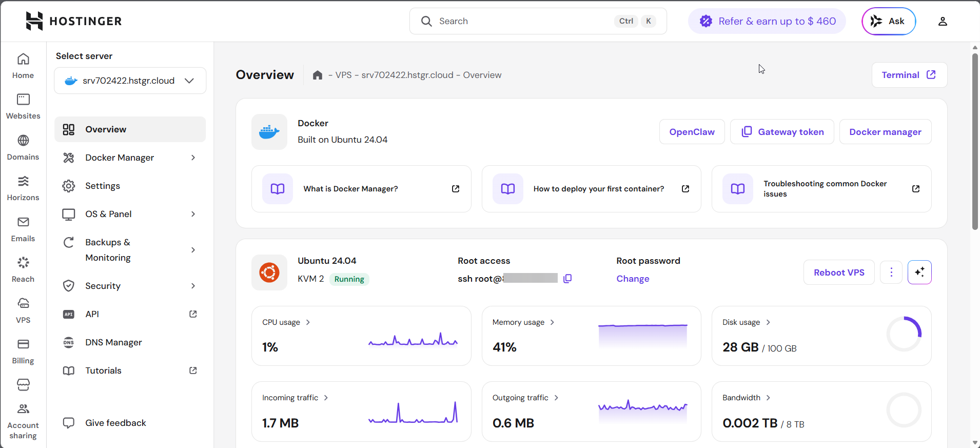Copy the SSH root access command
Screen dimensions: 980x448
(x=567, y=278)
